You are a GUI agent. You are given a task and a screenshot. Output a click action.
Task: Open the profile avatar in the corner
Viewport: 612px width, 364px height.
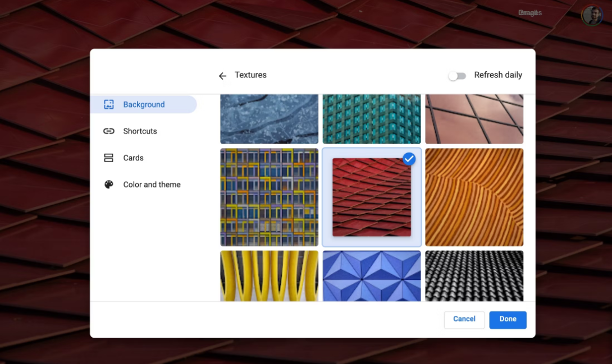click(592, 15)
